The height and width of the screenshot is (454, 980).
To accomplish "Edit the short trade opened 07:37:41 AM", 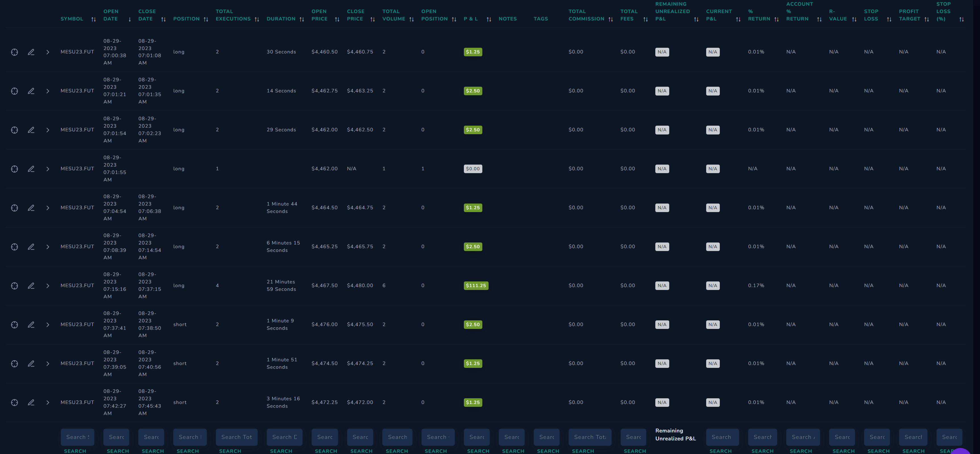I will click(31, 324).
